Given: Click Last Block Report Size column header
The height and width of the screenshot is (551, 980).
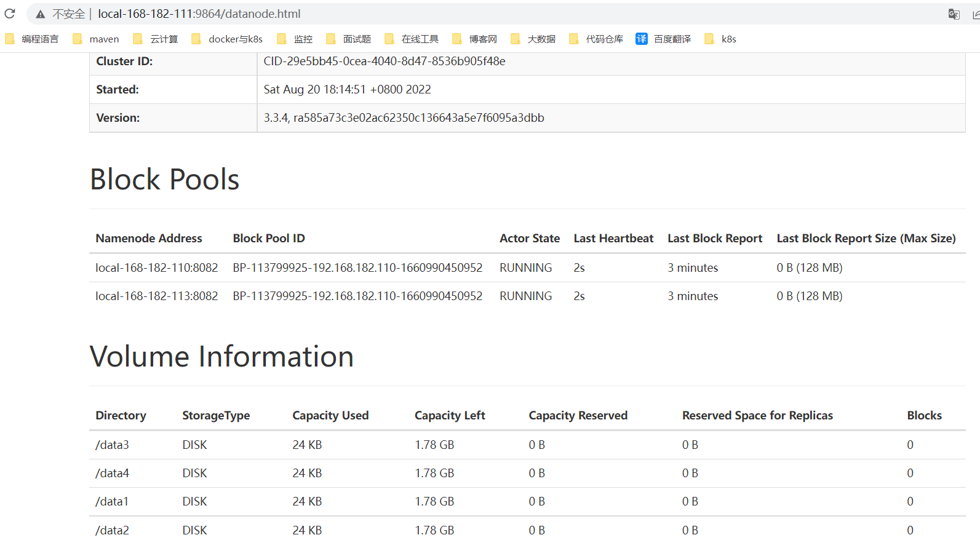Looking at the screenshot, I should [866, 238].
